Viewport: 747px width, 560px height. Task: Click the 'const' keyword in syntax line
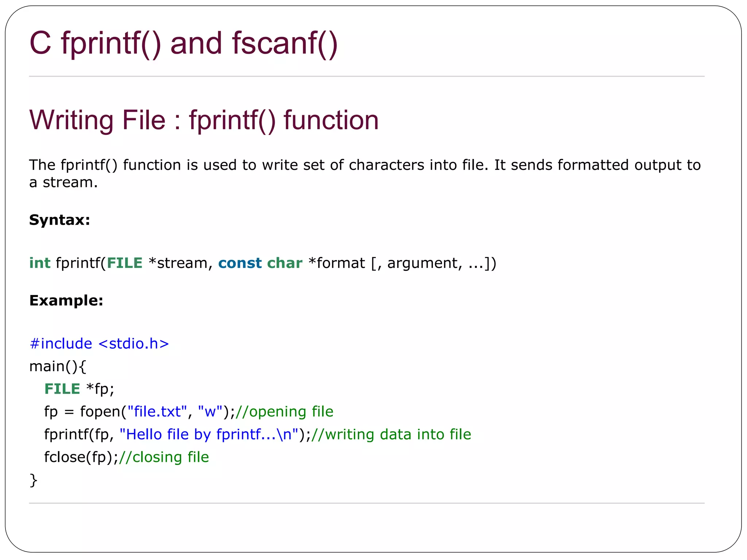(240, 263)
